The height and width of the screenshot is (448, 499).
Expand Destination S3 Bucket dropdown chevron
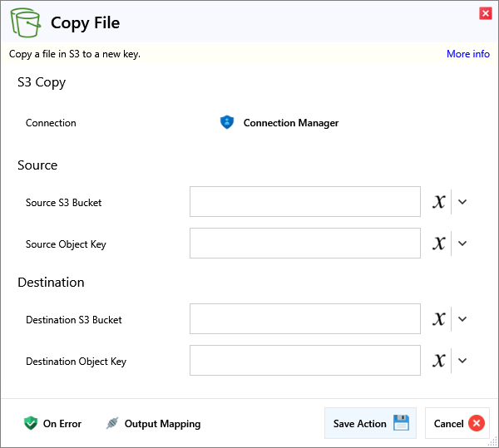pyautogui.click(x=463, y=319)
